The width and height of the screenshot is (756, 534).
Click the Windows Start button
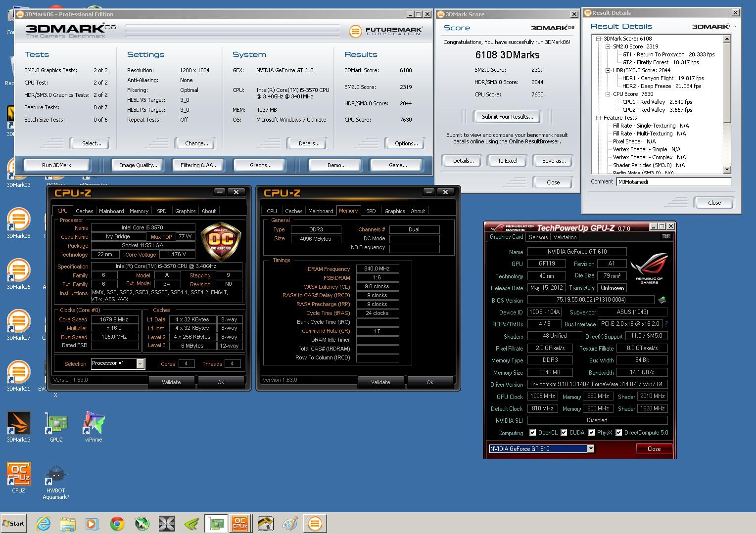tap(14, 523)
